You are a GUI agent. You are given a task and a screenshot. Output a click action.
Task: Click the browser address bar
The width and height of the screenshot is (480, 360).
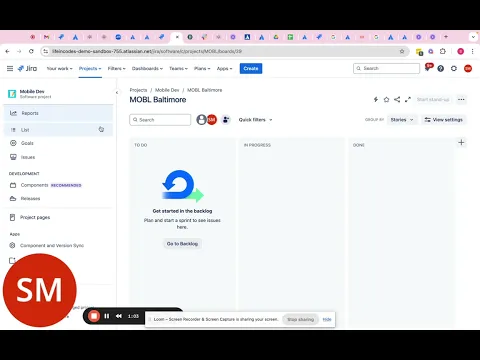point(225,51)
